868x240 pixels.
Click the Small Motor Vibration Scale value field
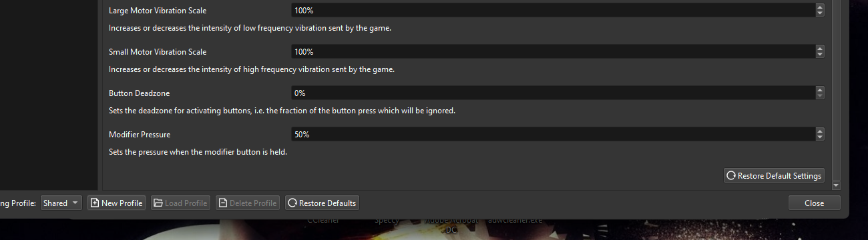(553, 51)
